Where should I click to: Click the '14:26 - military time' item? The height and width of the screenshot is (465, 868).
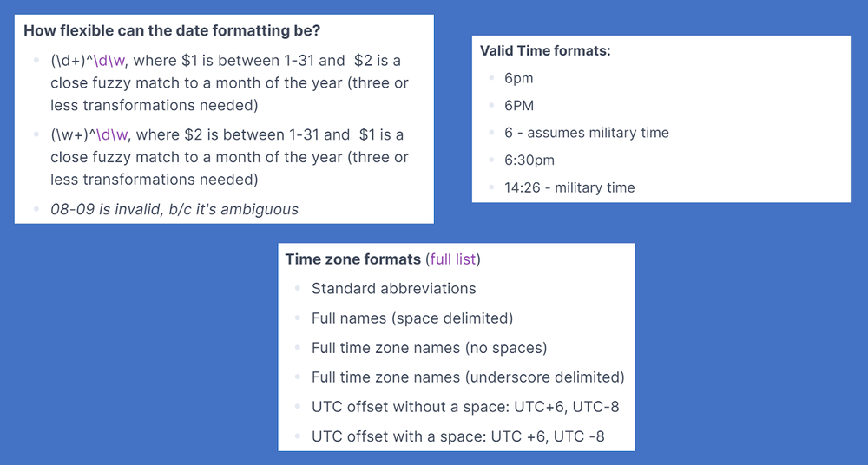pos(569,187)
